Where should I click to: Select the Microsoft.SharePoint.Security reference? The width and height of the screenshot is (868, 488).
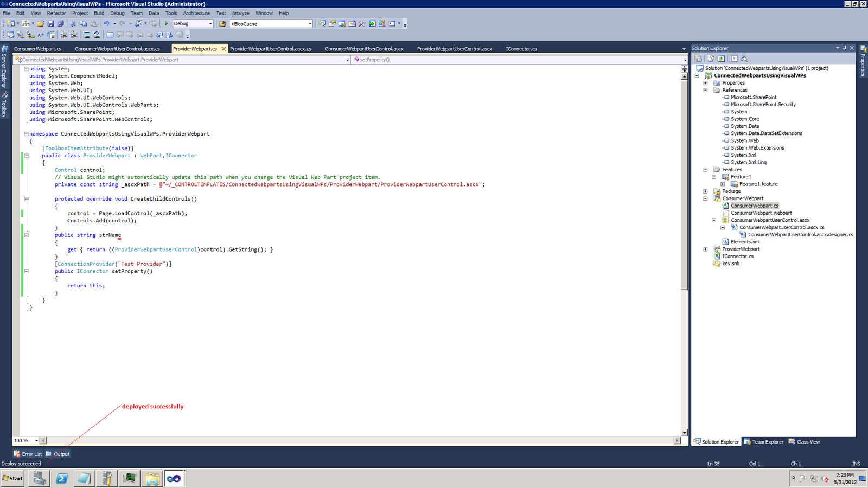point(763,105)
